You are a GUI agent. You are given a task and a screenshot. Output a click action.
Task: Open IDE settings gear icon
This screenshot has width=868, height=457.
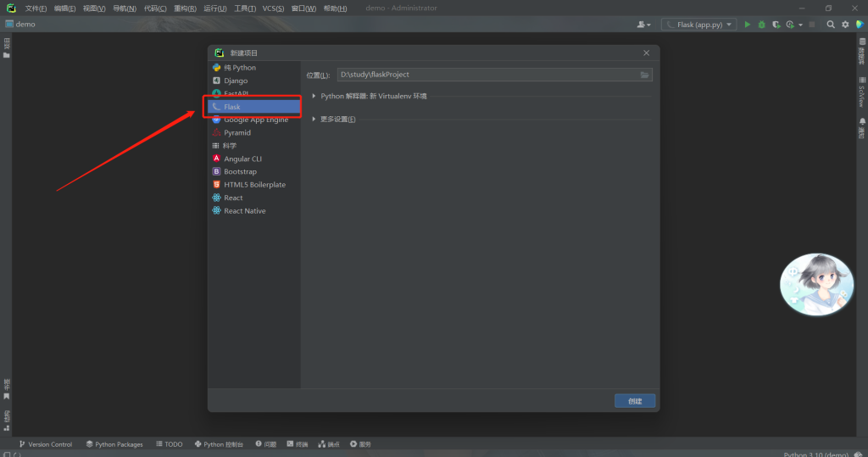coord(845,25)
